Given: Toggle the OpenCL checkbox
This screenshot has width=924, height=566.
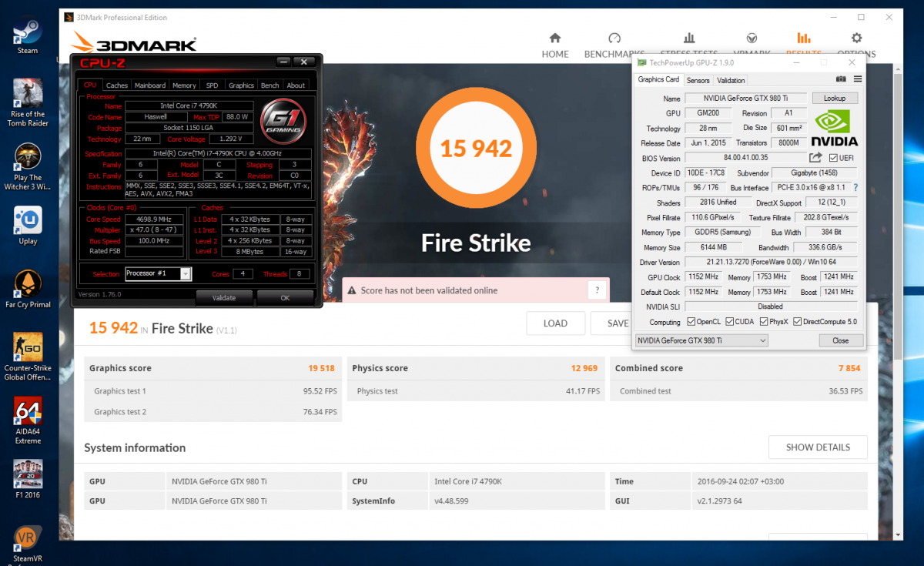Looking at the screenshot, I should pos(691,322).
